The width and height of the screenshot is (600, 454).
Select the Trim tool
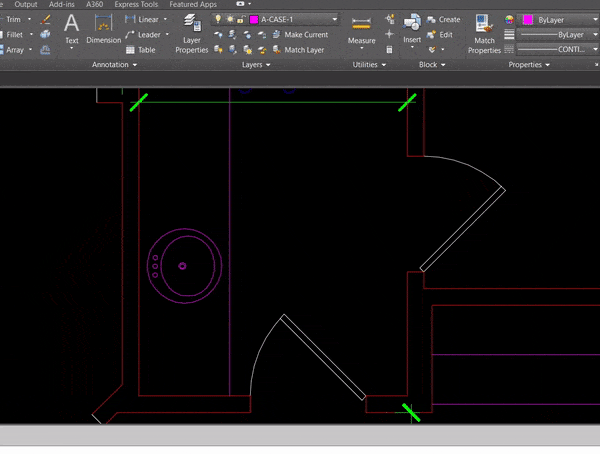[x=11, y=19]
